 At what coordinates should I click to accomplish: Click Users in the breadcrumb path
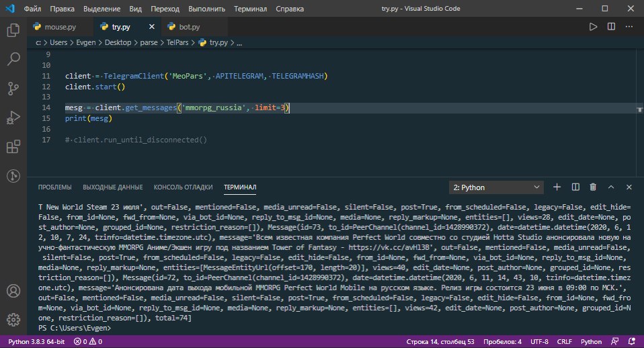tap(58, 42)
